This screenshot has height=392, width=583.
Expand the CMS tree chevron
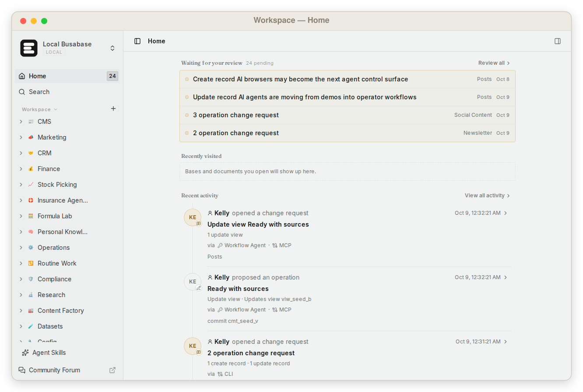pos(21,122)
